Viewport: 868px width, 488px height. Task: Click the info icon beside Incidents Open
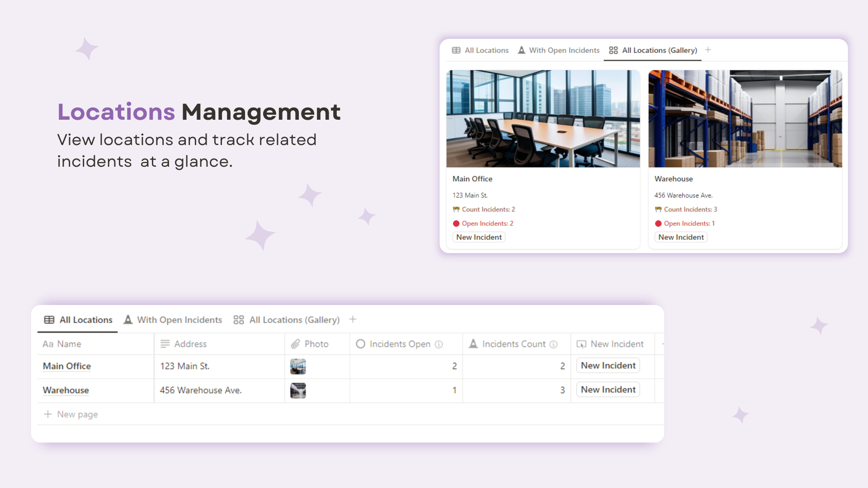pyautogui.click(x=439, y=344)
